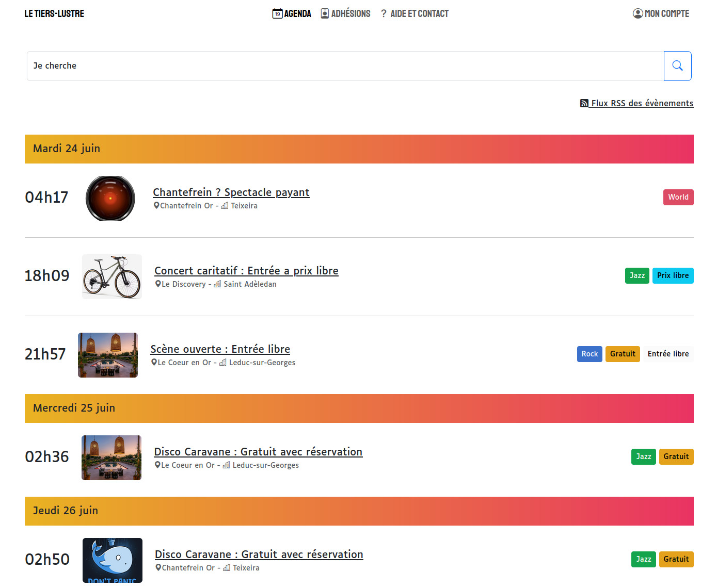Viewport: 717px width, 588px height.
Task: Select the blue Rock tag
Action: pos(589,354)
